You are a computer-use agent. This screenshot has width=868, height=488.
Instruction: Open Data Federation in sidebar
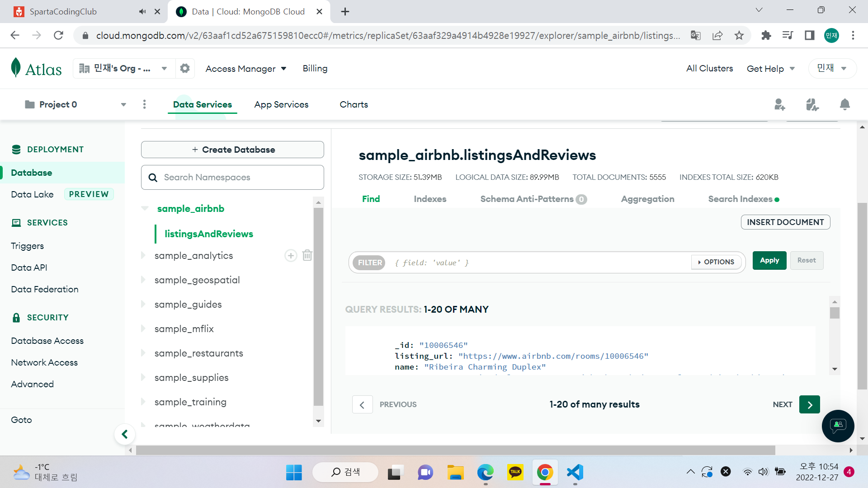point(45,289)
